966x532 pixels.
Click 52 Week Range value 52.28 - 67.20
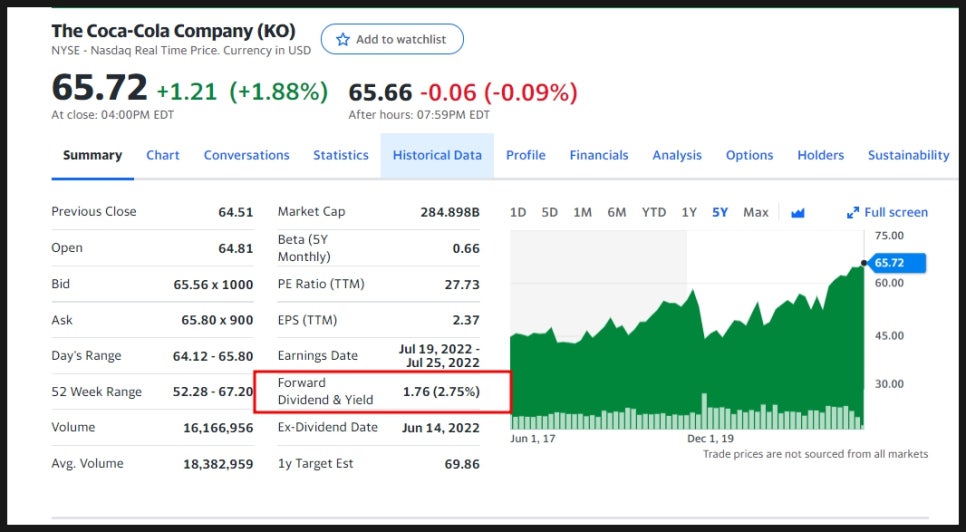pyautogui.click(x=213, y=392)
